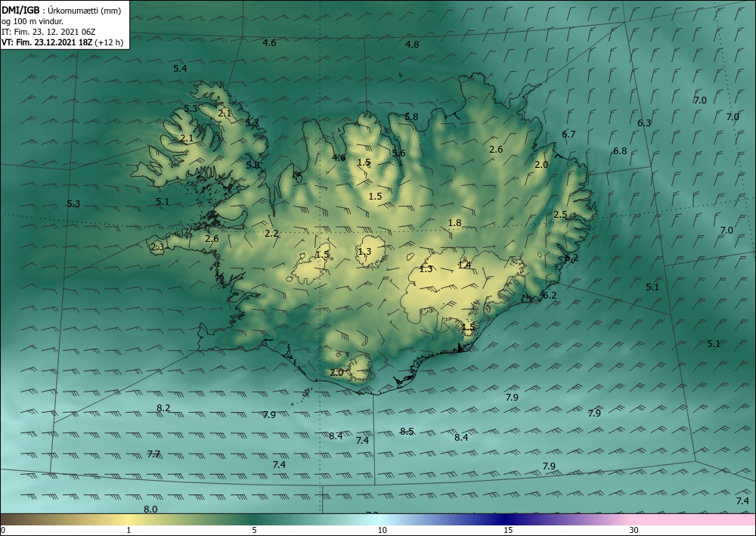
Task: Click the valid time 'VT: Fim. 23.12.2021 18Z'
Action: (47, 42)
